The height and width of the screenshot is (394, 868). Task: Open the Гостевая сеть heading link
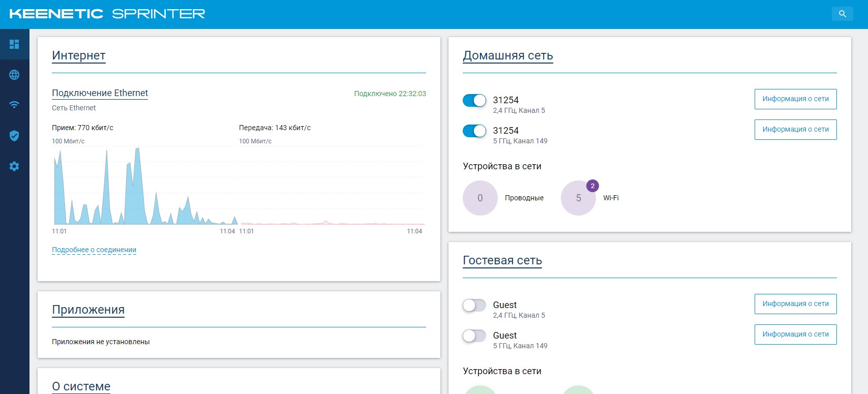pos(502,260)
